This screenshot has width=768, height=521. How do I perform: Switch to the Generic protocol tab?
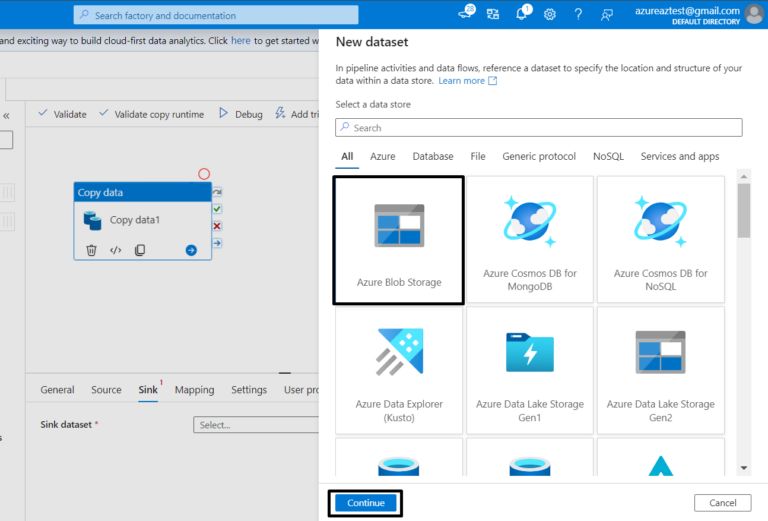click(539, 156)
